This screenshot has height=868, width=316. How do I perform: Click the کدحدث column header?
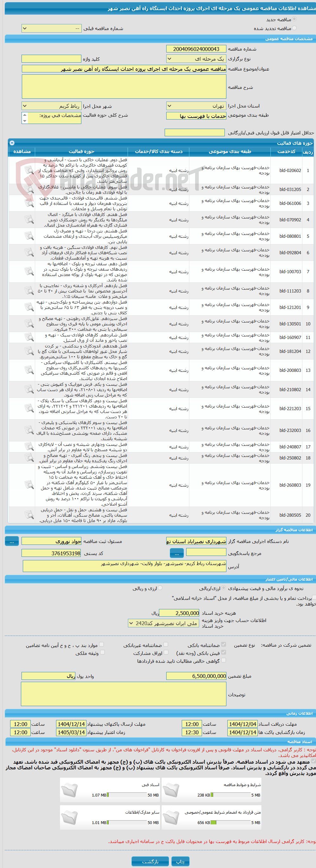pyautogui.click(x=286, y=152)
